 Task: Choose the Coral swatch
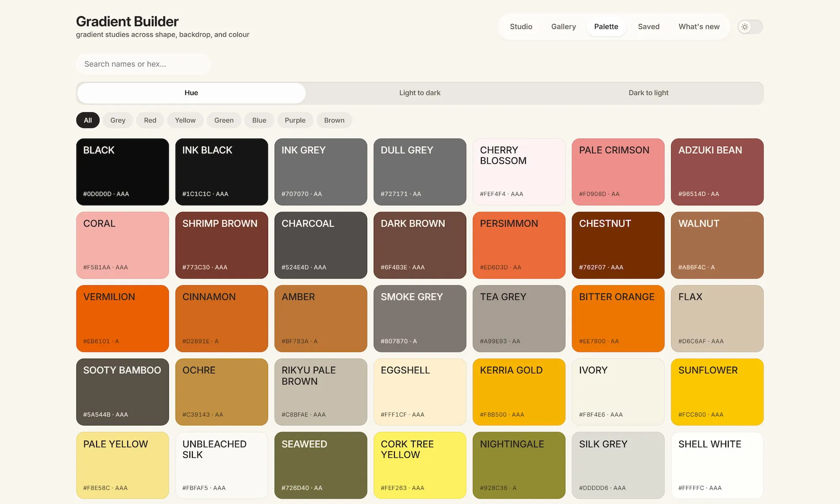click(x=123, y=245)
